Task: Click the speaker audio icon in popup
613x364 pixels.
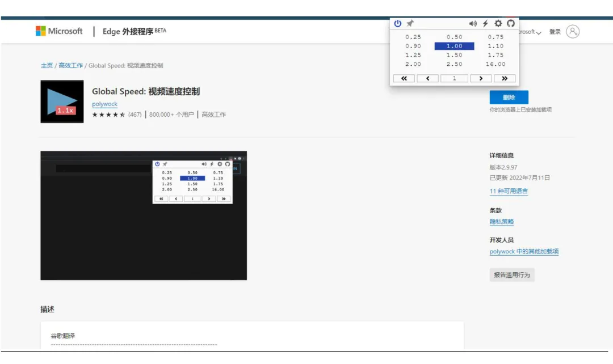Action: [473, 23]
